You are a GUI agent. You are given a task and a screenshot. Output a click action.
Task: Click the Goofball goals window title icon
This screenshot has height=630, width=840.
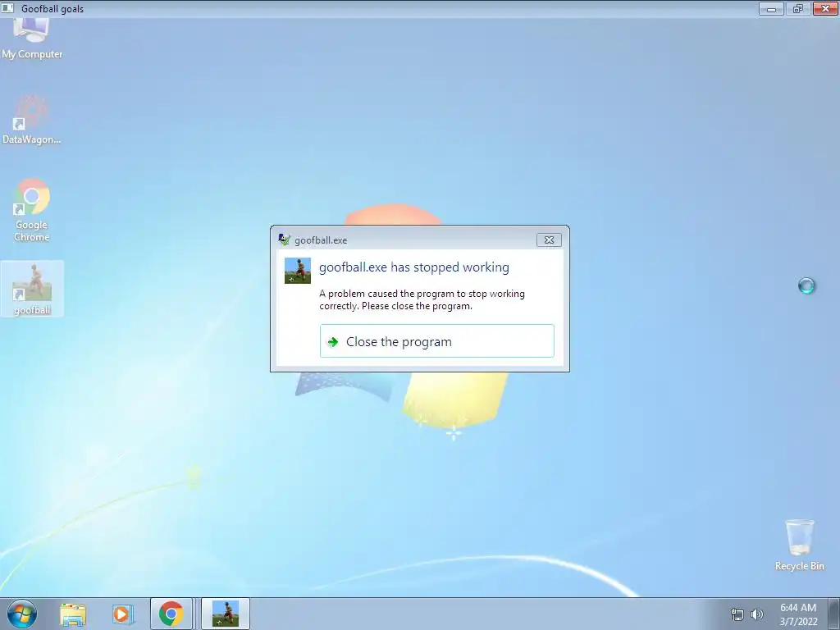coord(7,8)
